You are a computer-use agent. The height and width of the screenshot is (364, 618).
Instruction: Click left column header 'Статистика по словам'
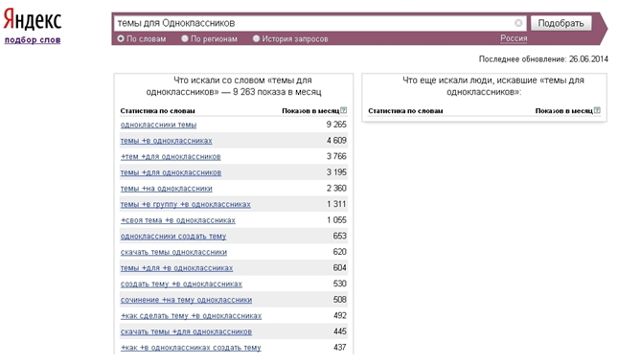pyautogui.click(x=158, y=111)
